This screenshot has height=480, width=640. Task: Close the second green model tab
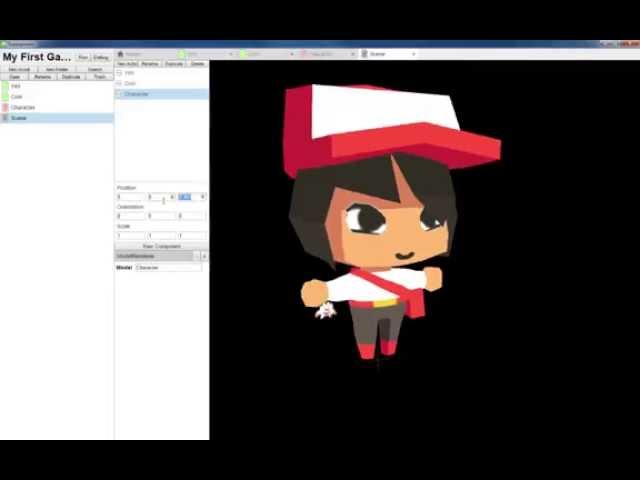(x=292, y=54)
